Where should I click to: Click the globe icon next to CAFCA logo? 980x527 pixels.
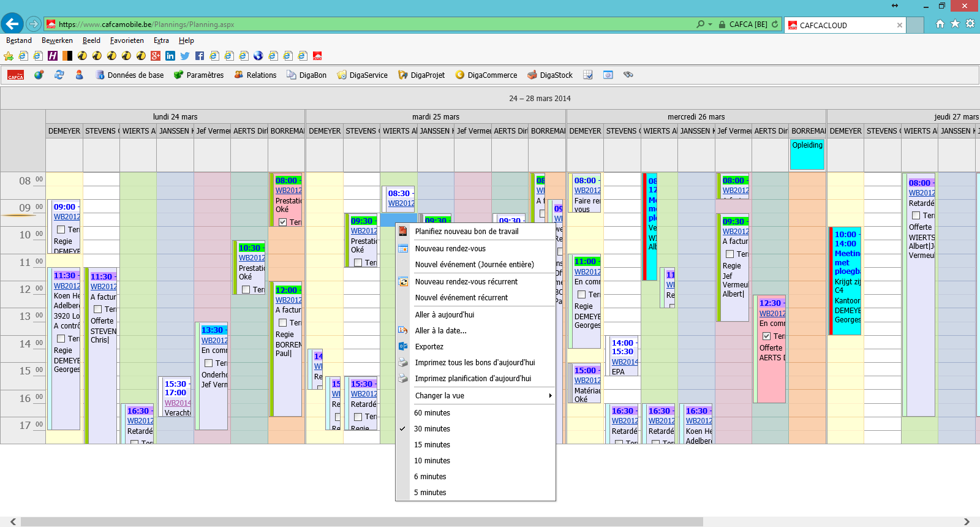(x=39, y=75)
